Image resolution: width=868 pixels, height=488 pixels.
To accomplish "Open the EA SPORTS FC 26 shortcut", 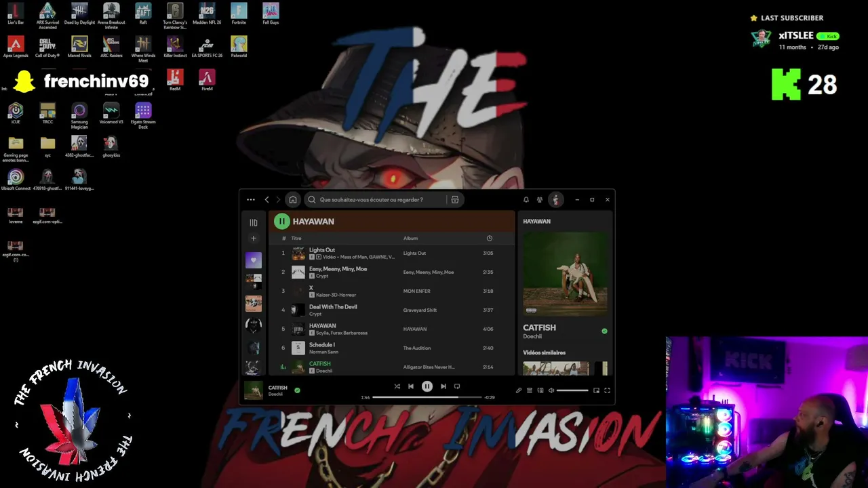I will click(207, 47).
